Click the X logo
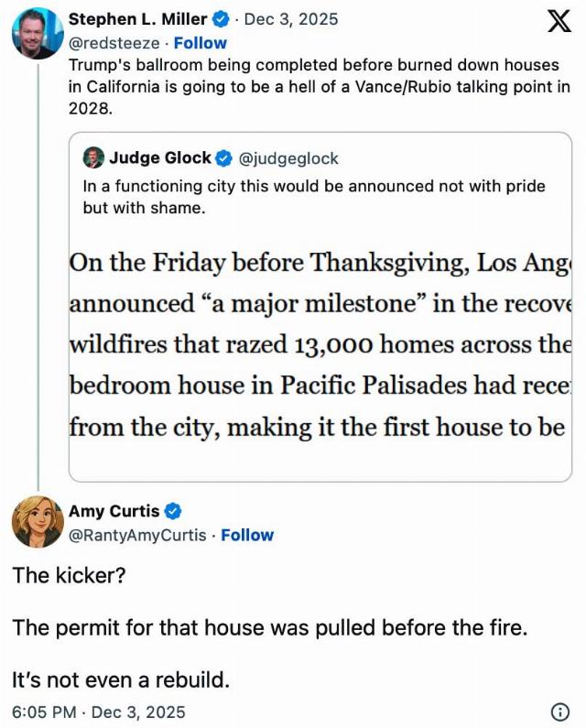Image resolution: width=586 pixels, height=728 pixels. coord(553,23)
